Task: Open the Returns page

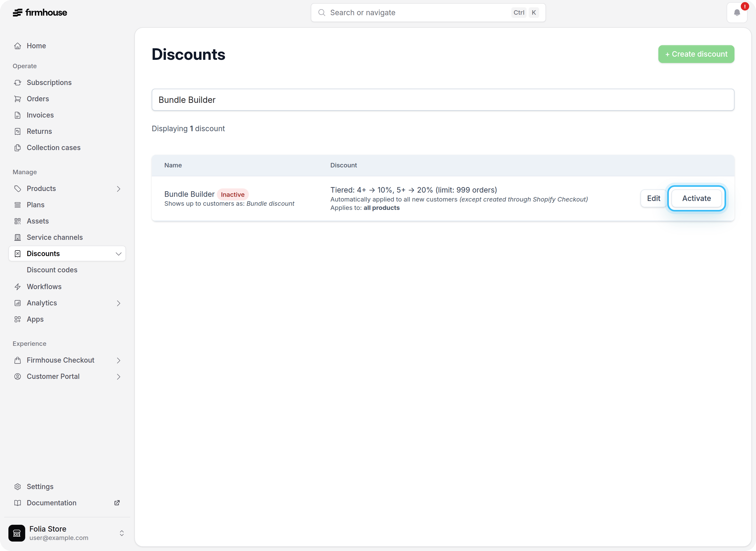Action: coord(67,131)
